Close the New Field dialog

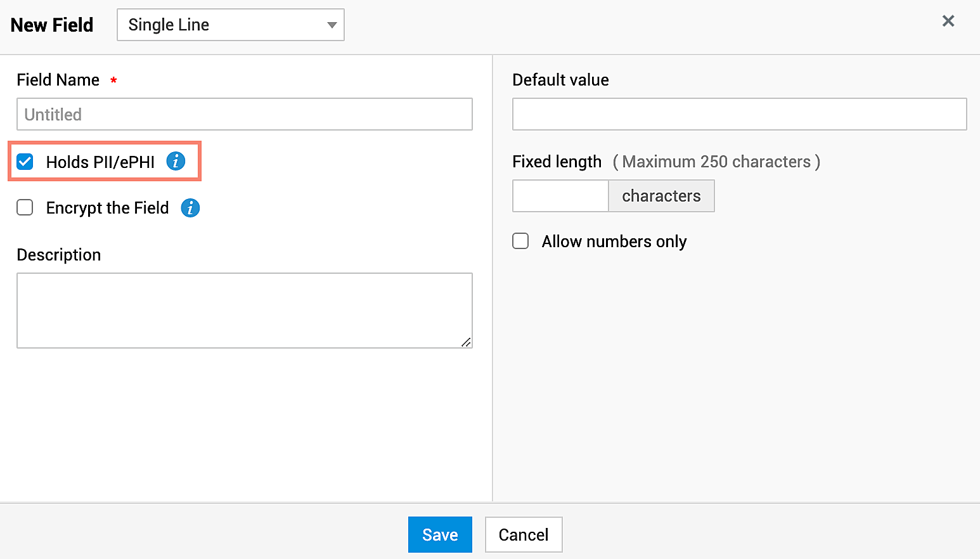pyautogui.click(x=948, y=21)
